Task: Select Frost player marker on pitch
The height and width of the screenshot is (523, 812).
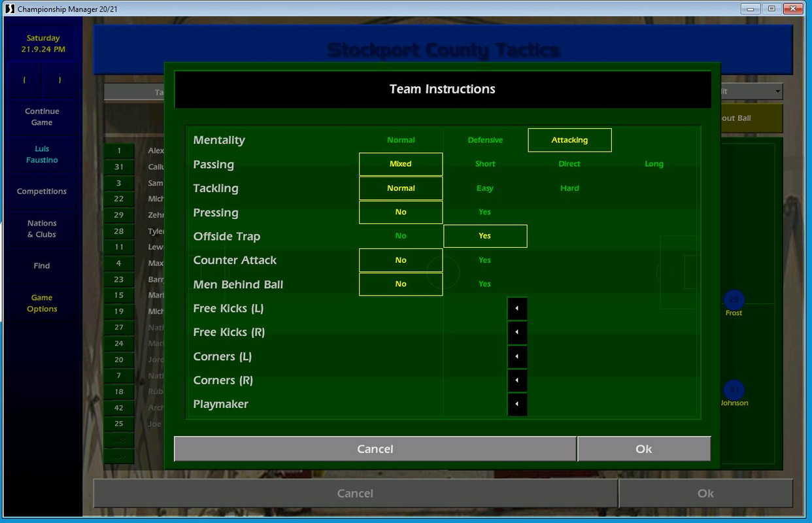Action: (734, 300)
